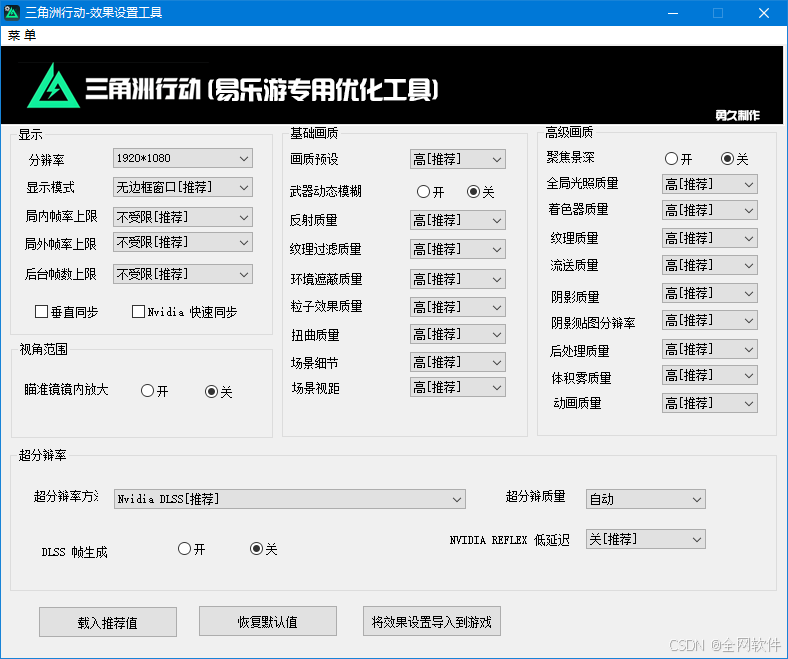
Task: Open the 菜单 menu
Action: pos(22,35)
